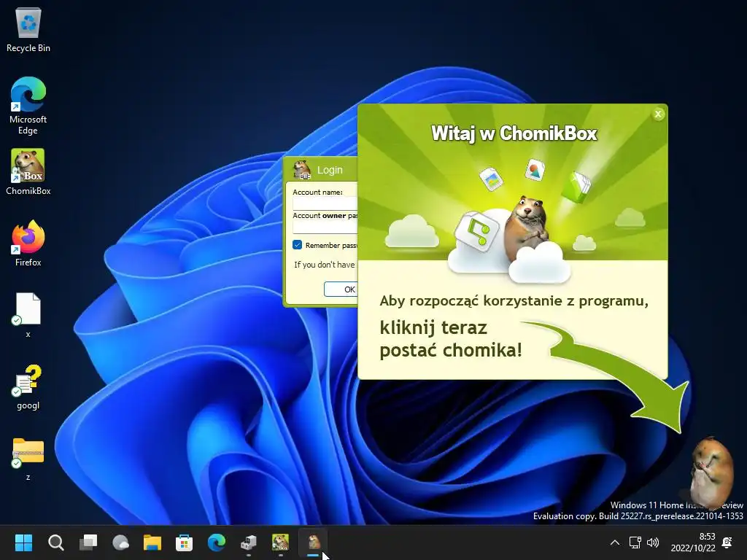Click the active hamster icon on taskbar

click(x=313, y=542)
